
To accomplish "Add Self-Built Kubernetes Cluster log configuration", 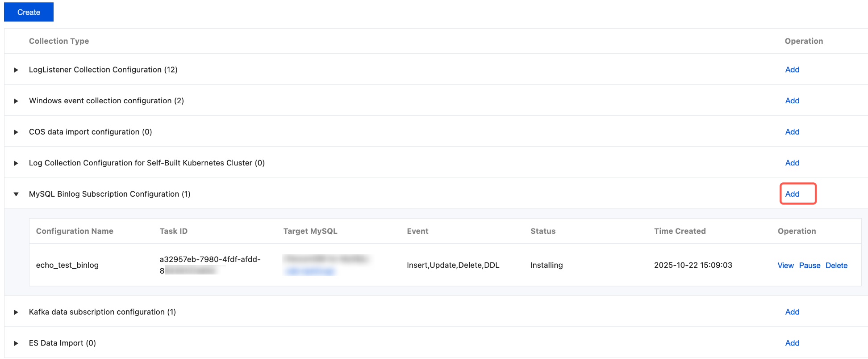I will coord(792,163).
